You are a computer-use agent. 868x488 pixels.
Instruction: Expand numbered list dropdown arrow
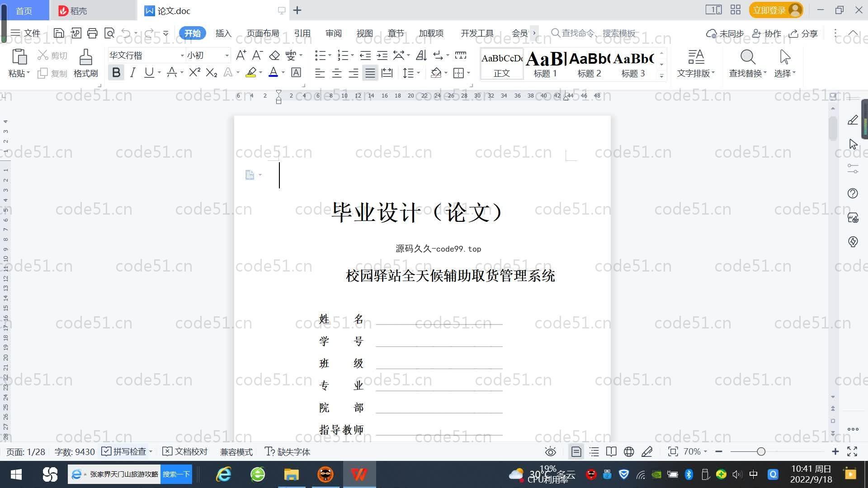click(x=352, y=55)
